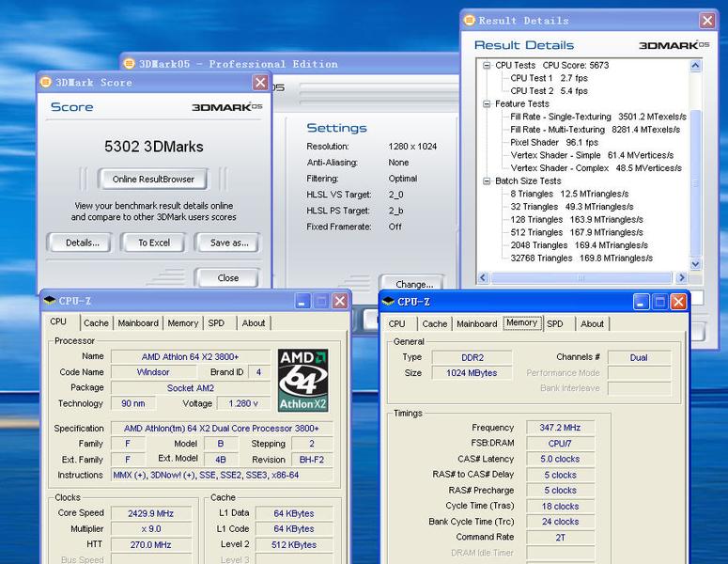
Task: Close the 3DMark Score window
Action: 260,83
